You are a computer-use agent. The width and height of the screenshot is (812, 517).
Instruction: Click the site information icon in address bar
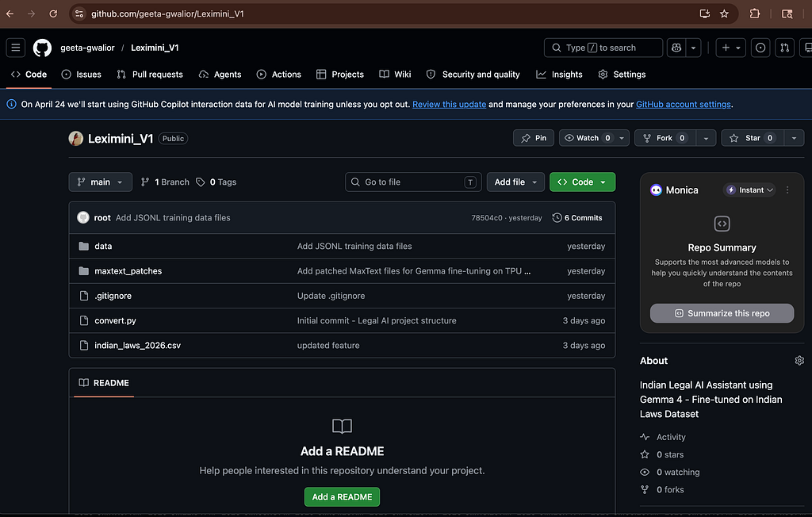[79, 14]
